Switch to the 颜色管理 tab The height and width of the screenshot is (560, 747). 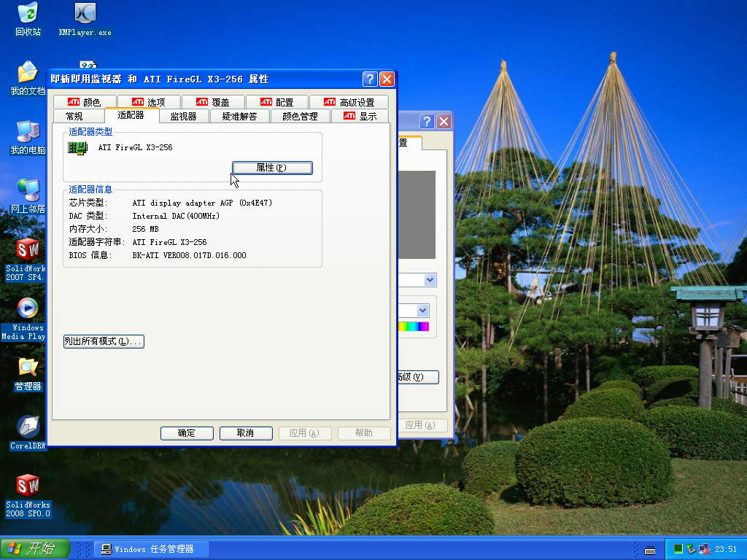click(300, 116)
